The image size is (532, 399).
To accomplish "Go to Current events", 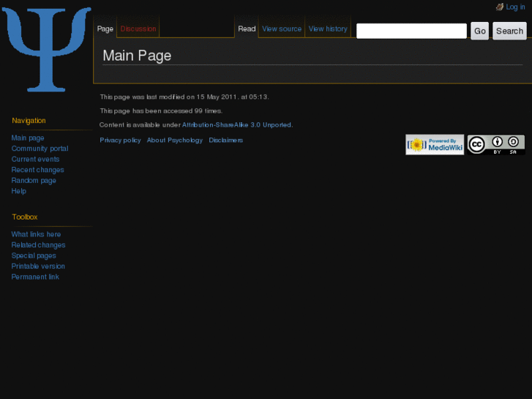I will [35, 159].
